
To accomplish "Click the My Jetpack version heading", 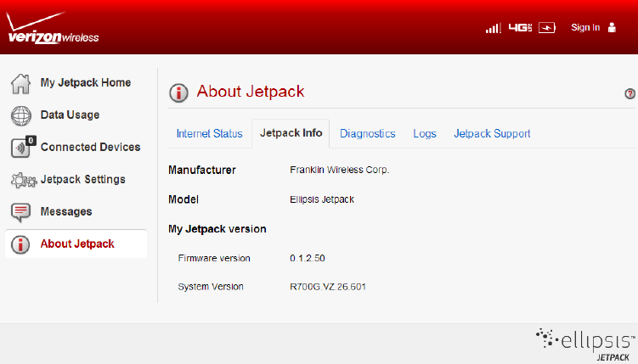I will [x=217, y=229].
